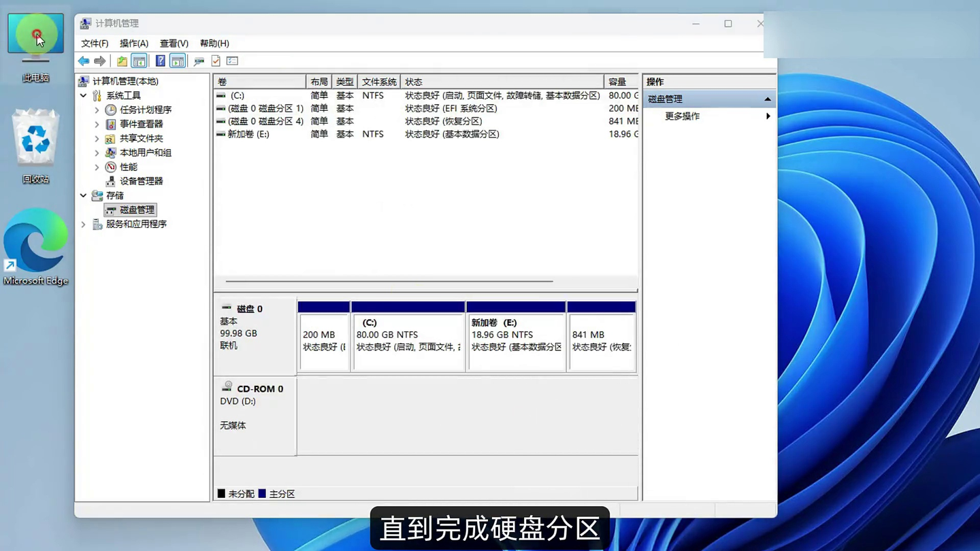This screenshot has height=551, width=980.
Task: Select 本地用户和组 in the console tree
Action: click(145, 152)
